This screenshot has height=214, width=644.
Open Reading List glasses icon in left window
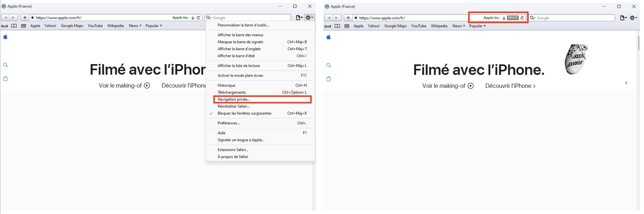coord(4,26)
